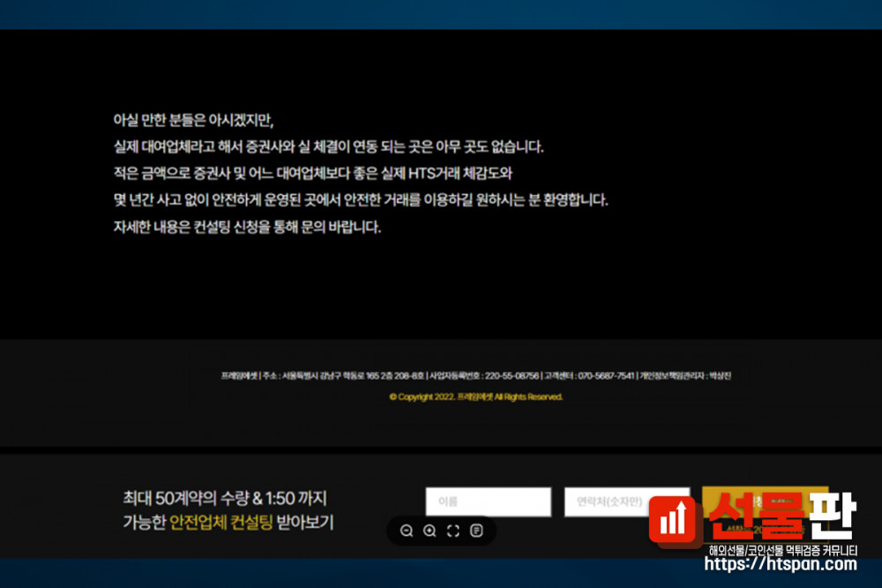The width and height of the screenshot is (882, 588).
Task: Click the 해외선물/코인선물 먹튀검증 커뮤니티 tagline
Action: click(781, 550)
